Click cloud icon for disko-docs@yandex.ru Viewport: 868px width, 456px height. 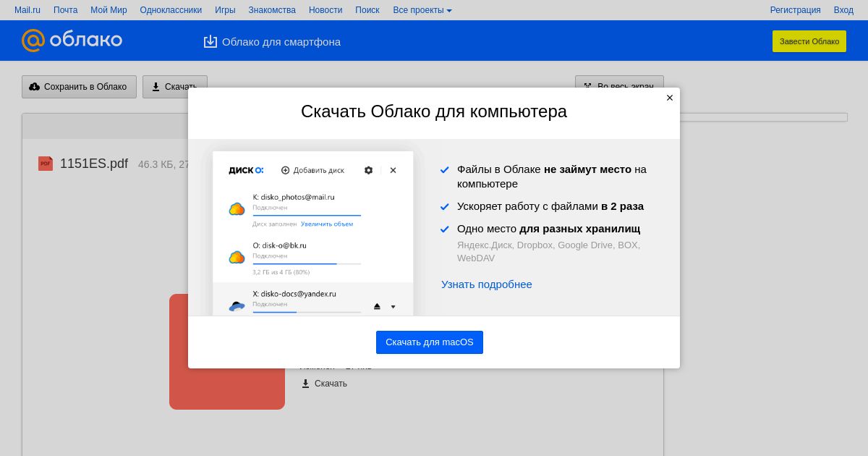pos(237,306)
